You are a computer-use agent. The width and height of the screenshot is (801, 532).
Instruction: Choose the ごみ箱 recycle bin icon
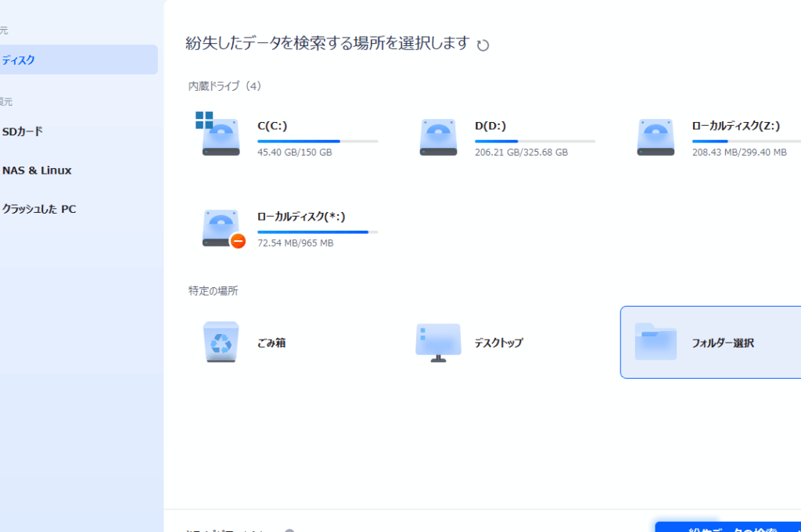[x=221, y=343]
